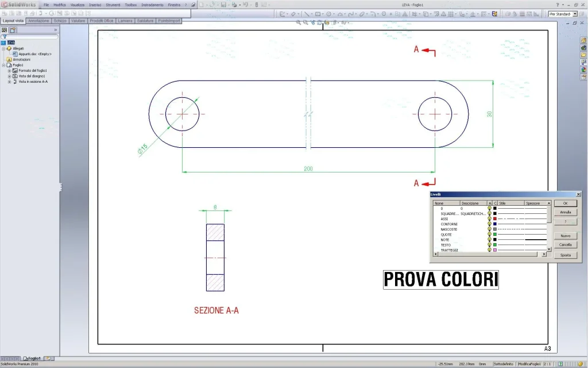Click Nuovo to create a layer
This screenshot has width=588, height=368.
[566, 236]
